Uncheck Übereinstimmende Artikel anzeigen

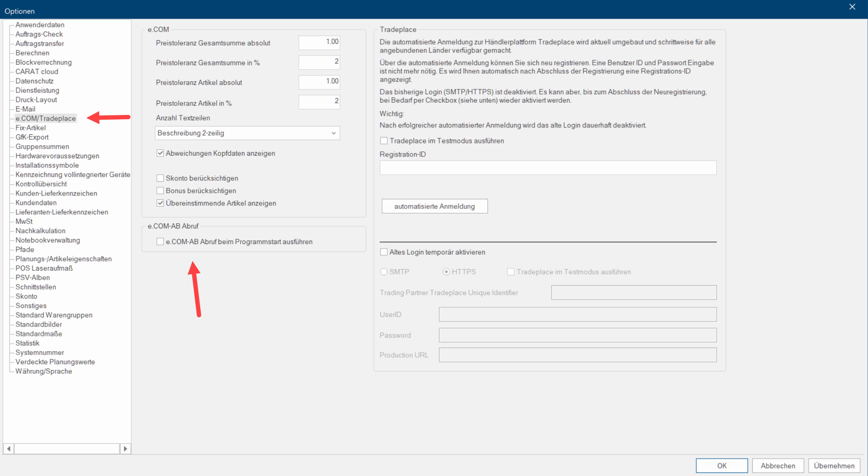(x=160, y=203)
